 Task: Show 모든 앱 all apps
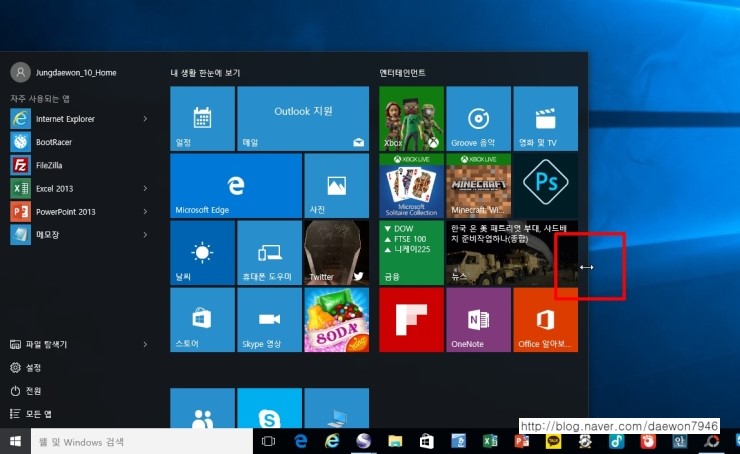[31, 414]
